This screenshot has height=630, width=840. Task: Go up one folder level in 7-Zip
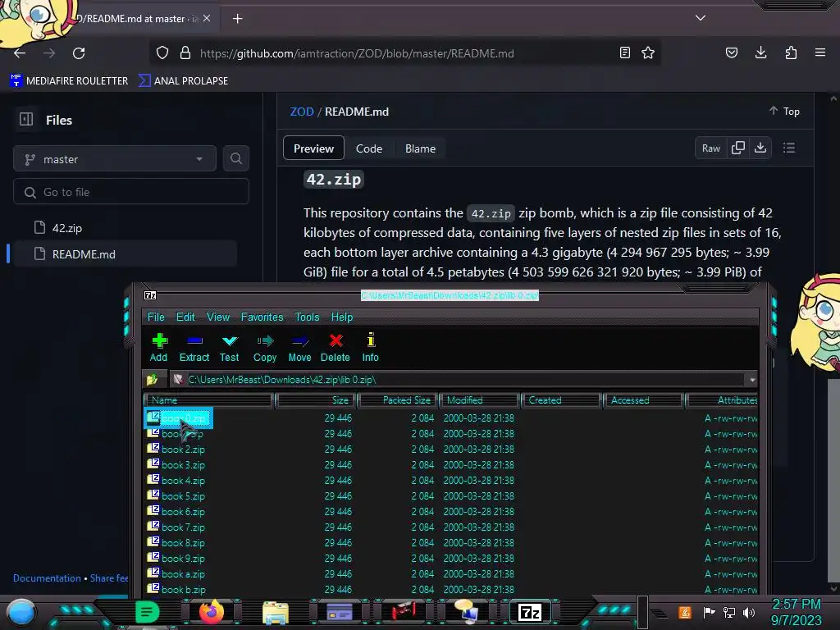pyautogui.click(x=152, y=379)
